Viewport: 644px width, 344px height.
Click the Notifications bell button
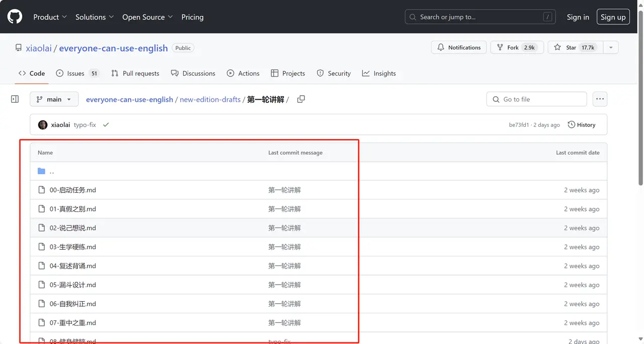(459, 47)
